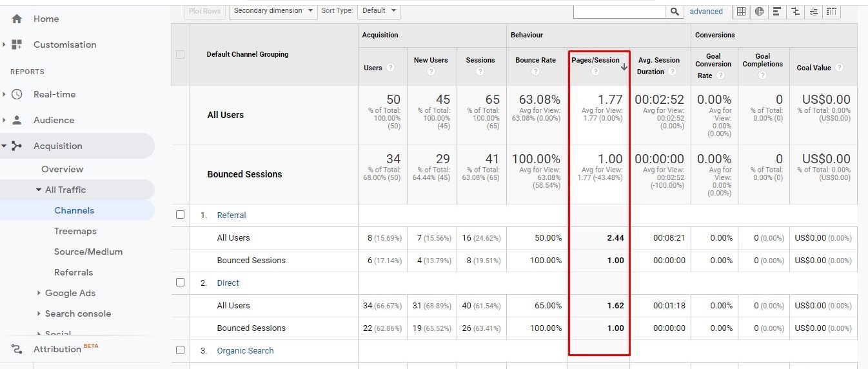The image size is (868, 369).
Task: Click the advanced filter link
Action: click(706, 11)
